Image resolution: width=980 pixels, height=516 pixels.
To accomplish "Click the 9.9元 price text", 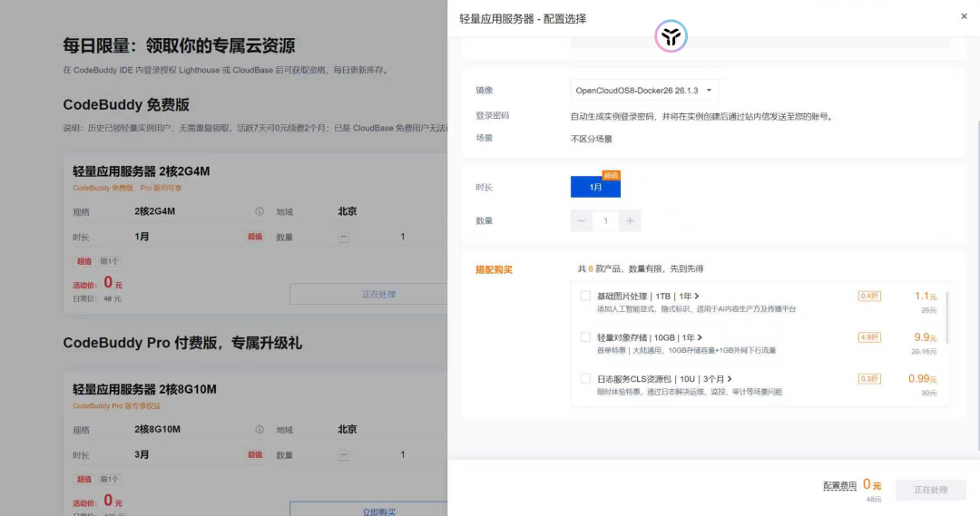I will tap(926, 337).
